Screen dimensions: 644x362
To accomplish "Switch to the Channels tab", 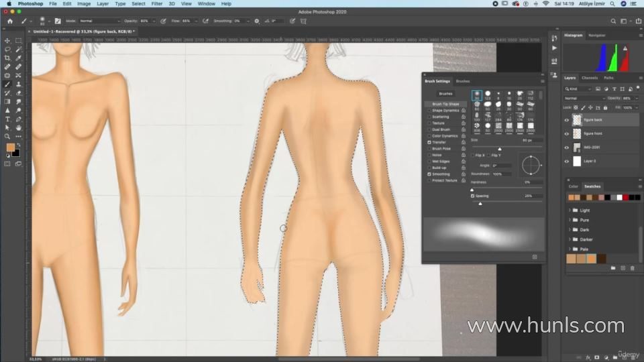I will pos(590,78).
